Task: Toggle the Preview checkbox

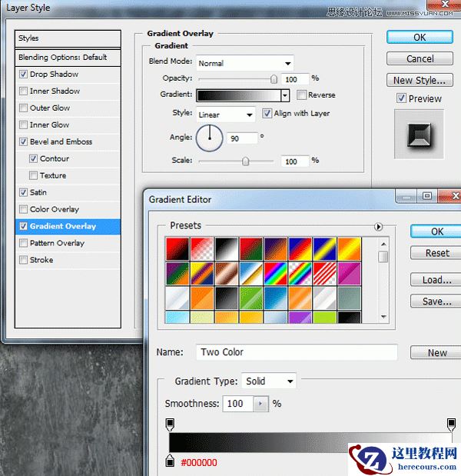Action: [401, 98]
